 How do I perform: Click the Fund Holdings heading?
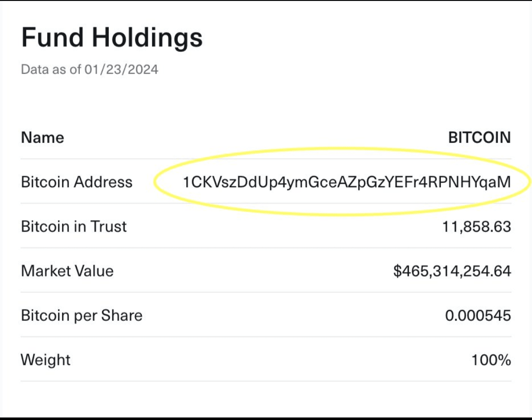tap(112, 37)
